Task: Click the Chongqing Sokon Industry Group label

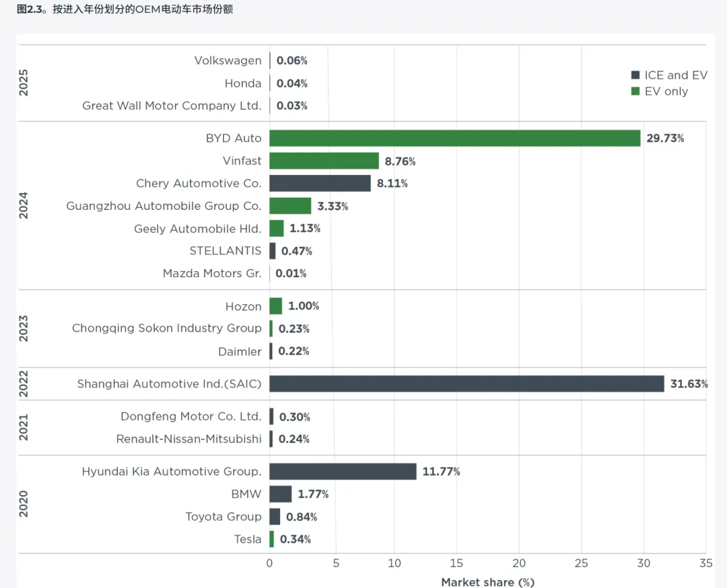Action: coord(167,328)
